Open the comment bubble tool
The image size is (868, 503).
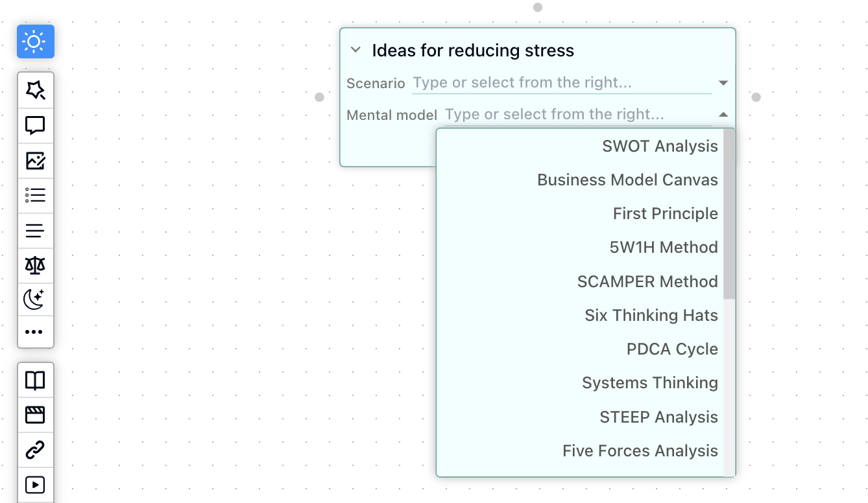tap(36, 125)
